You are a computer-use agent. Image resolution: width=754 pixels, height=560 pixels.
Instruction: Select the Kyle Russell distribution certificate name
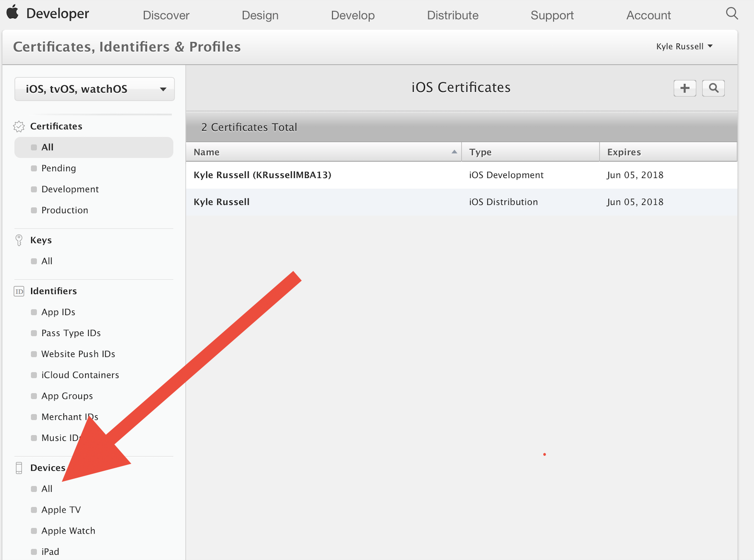(x=221, y=202)
